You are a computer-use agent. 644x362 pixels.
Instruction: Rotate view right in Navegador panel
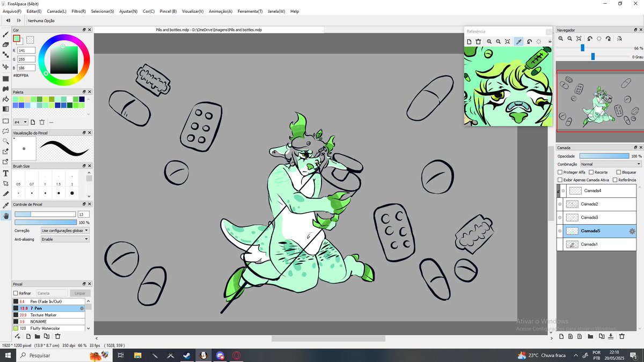pos(608,39)
